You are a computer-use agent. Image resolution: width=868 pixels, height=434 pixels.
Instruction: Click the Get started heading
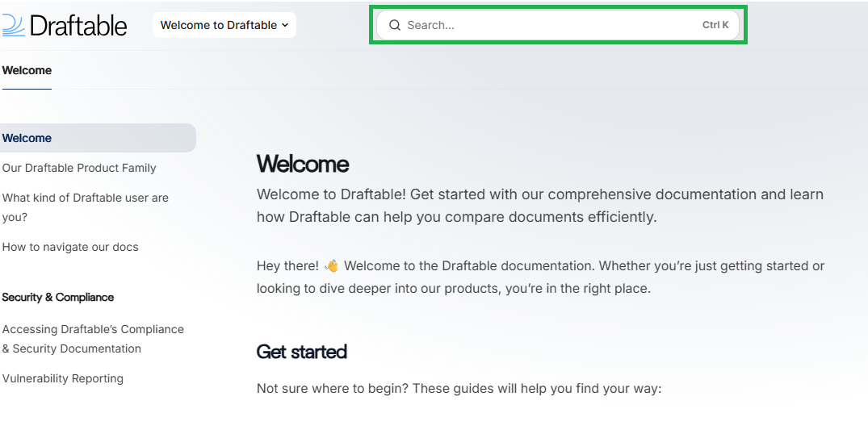click(x=302, y=351)
